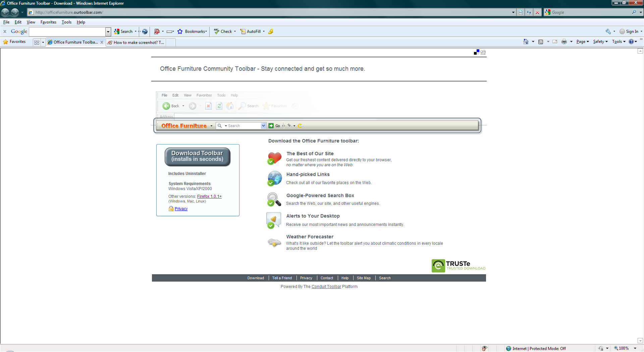Screen dimensions: 644x352
Task: Open a new blank tab
Action: (171, 43)
